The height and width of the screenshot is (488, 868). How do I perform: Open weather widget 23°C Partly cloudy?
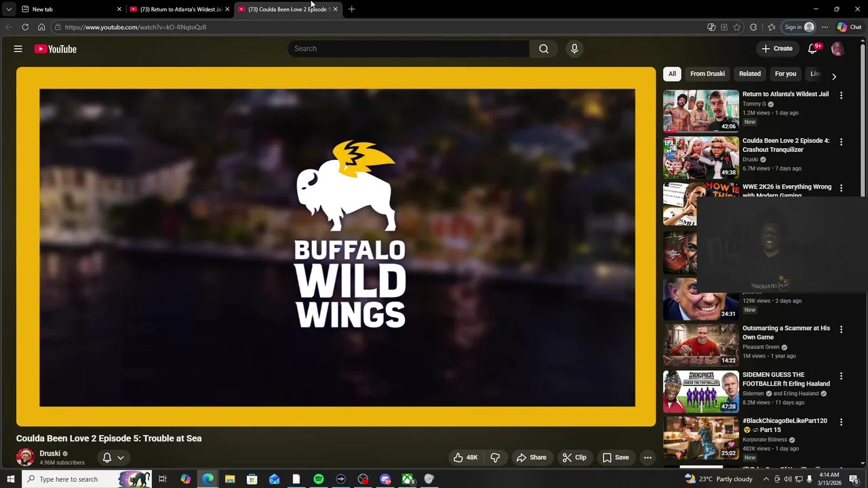[x=719, y=479]
